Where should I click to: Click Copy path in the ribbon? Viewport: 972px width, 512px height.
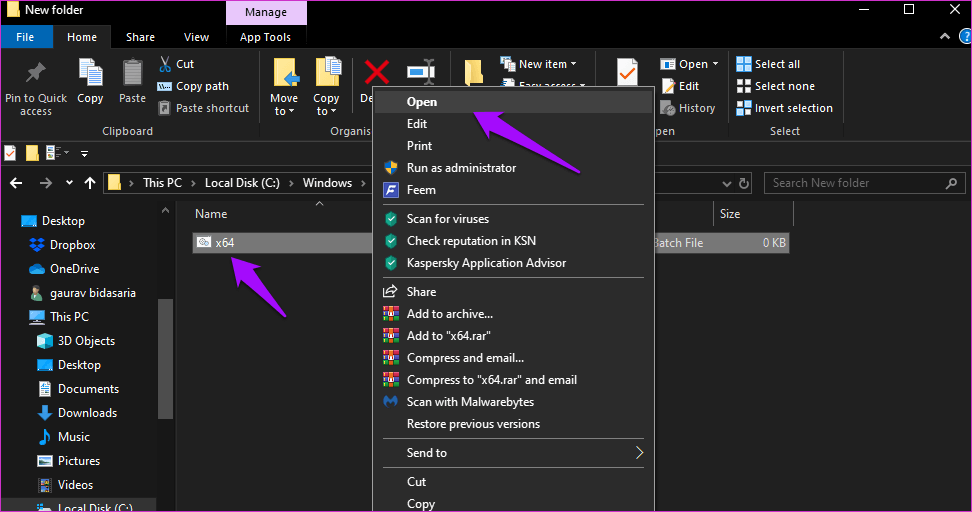[x=193, y=86]
